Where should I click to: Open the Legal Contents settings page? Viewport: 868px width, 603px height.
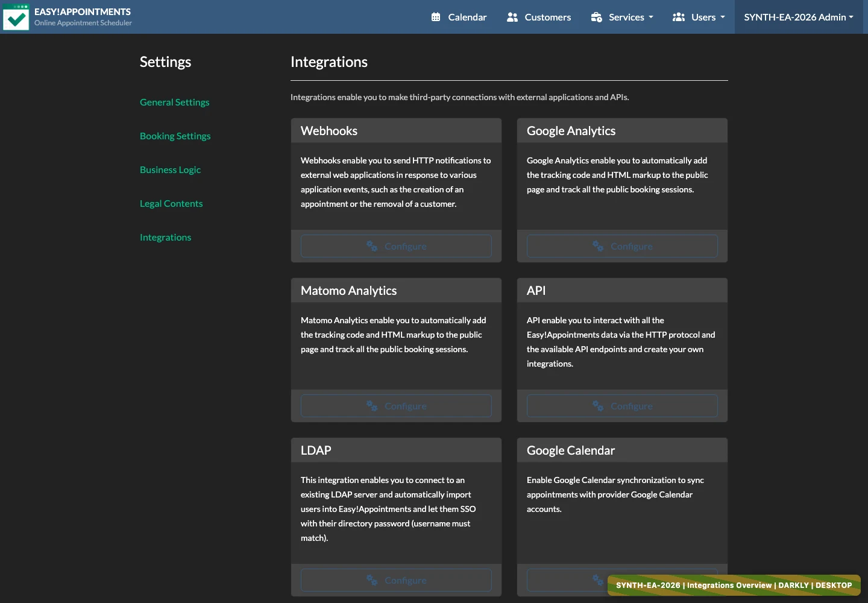tap(171, 203)
